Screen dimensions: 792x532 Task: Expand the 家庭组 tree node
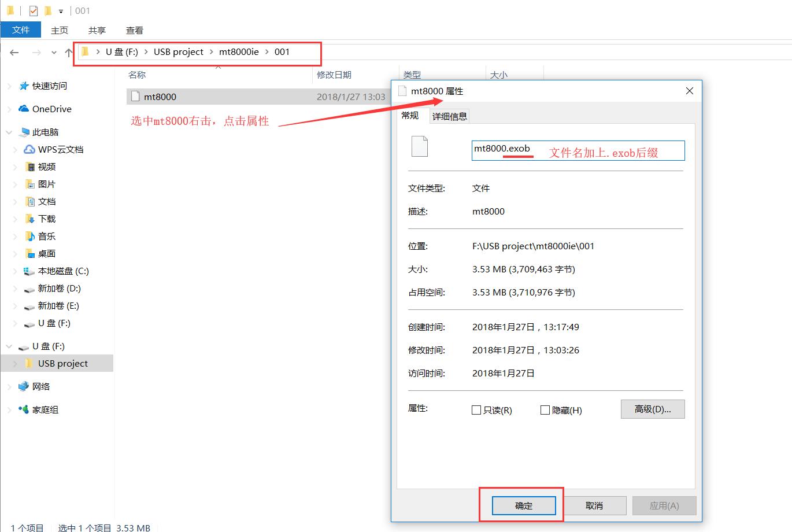(x=9, y=409)
